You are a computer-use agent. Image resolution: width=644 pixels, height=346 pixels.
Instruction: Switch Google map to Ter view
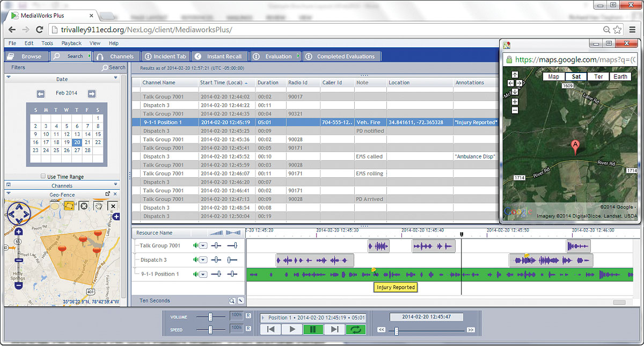click(x=598, y=77)
